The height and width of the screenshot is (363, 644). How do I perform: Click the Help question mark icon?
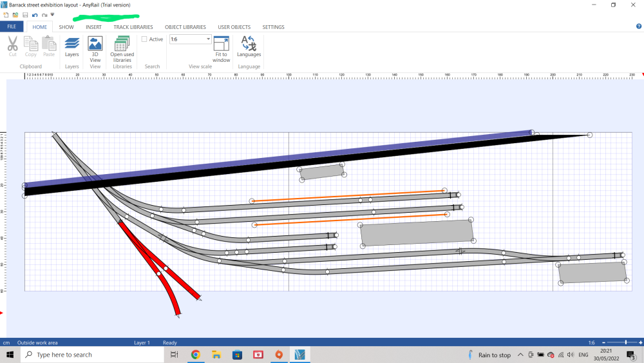(x=638, y=26)
